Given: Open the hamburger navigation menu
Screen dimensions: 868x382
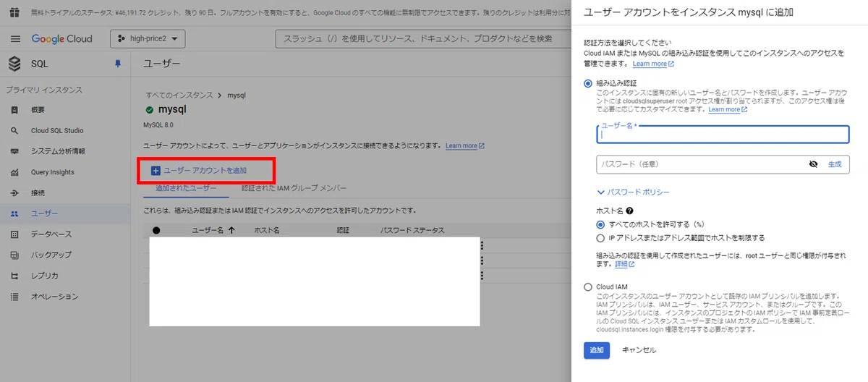Looking at the screenshot, I should click(15, 38).
